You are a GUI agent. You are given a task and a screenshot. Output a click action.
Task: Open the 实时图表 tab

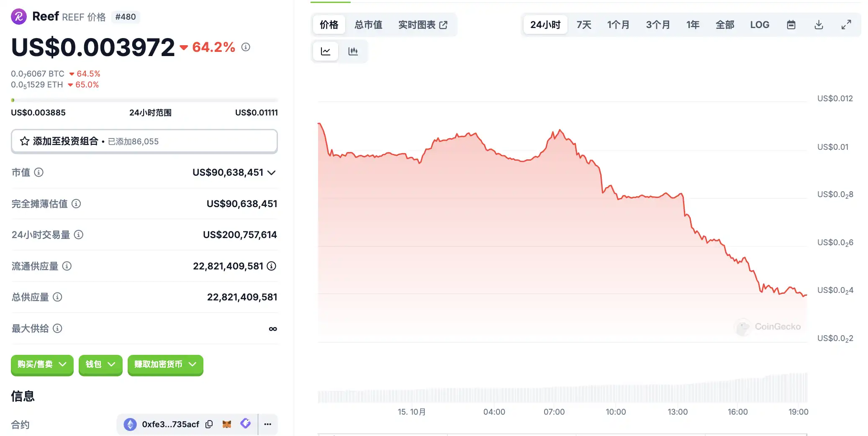423,25
